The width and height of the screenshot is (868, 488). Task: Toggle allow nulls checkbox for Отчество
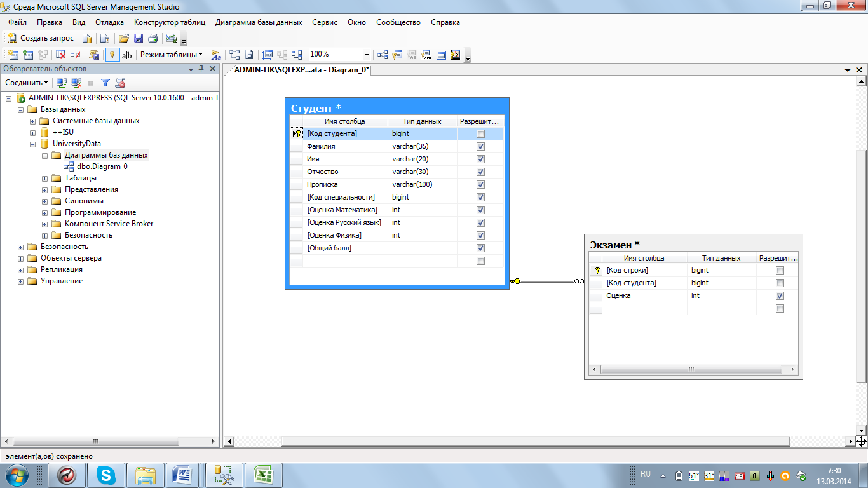pos(480,172)
